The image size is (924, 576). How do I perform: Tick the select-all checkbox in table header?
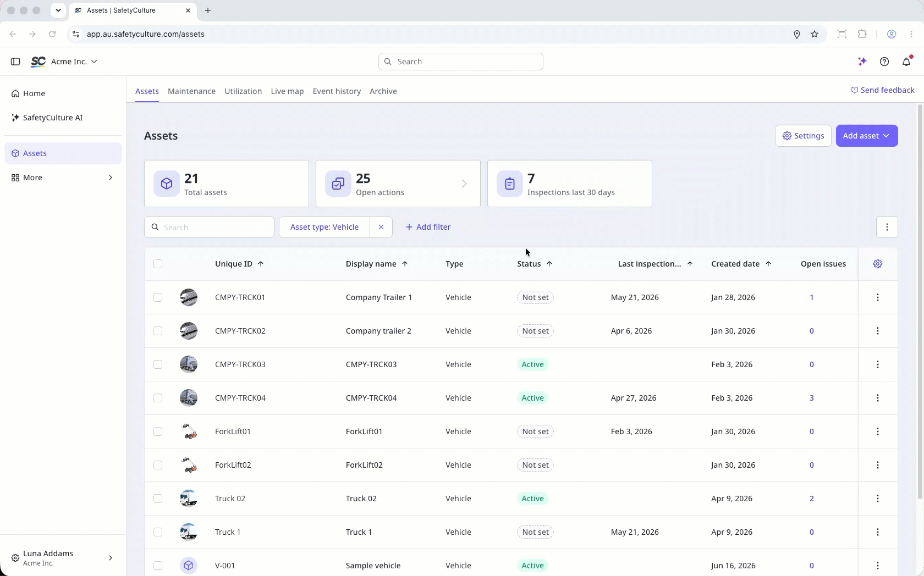tap(158, 264)
